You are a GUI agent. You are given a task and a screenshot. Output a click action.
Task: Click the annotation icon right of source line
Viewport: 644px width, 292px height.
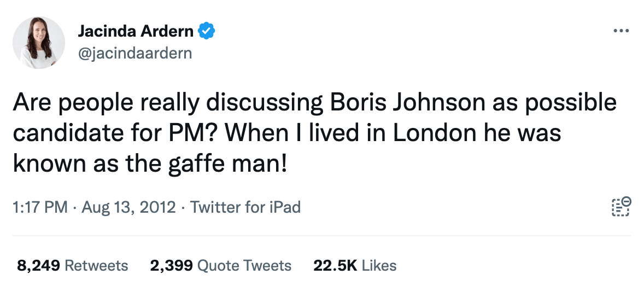coord(620,207)
